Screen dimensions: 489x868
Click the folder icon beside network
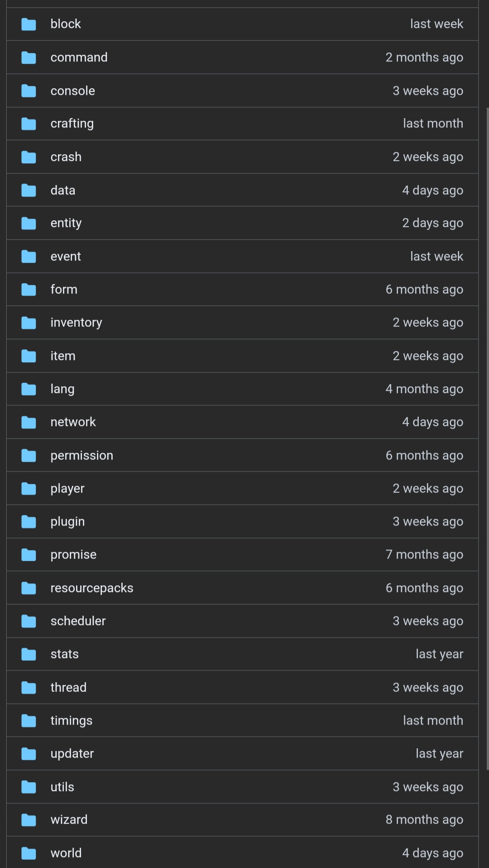(x=29, y=422)
